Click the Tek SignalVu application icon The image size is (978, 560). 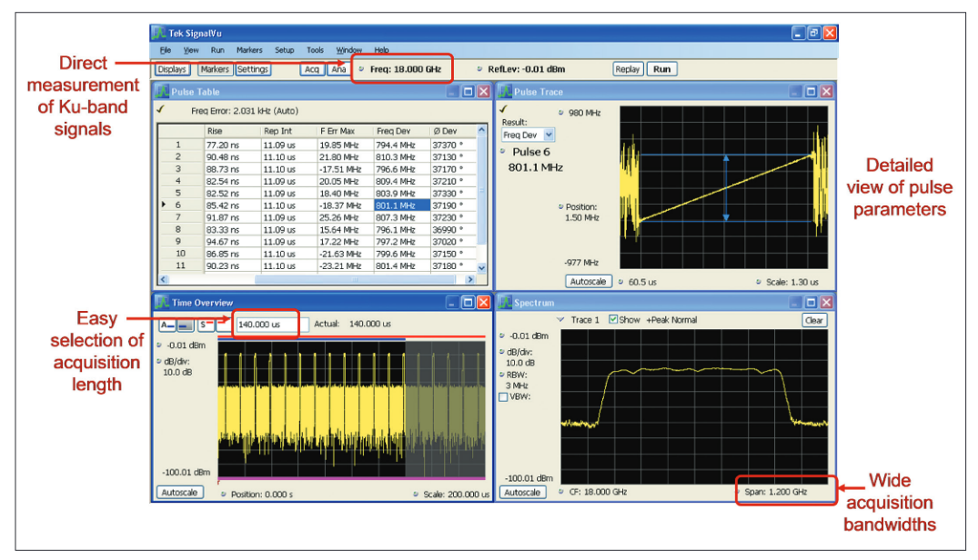pos(160,33)
